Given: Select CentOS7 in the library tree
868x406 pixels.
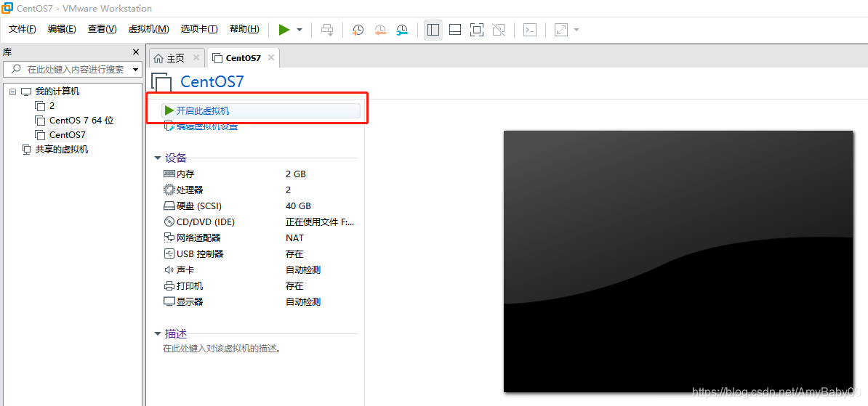Looking at the screenshot, I should click(68, 134).
